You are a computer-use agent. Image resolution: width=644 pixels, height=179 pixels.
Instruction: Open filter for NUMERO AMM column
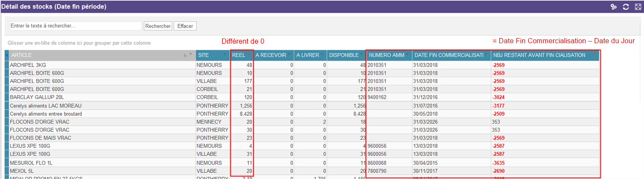[407, 55]
